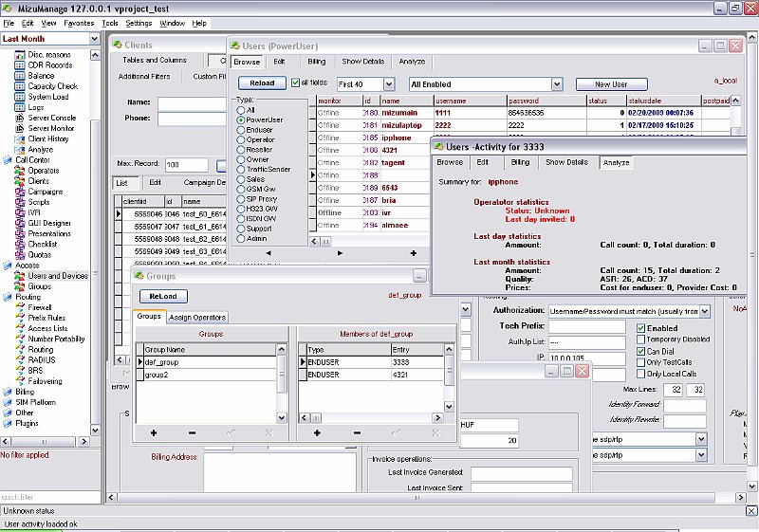Open the Logs icon in tree
The image size is (759, 532).
point(19,107)
